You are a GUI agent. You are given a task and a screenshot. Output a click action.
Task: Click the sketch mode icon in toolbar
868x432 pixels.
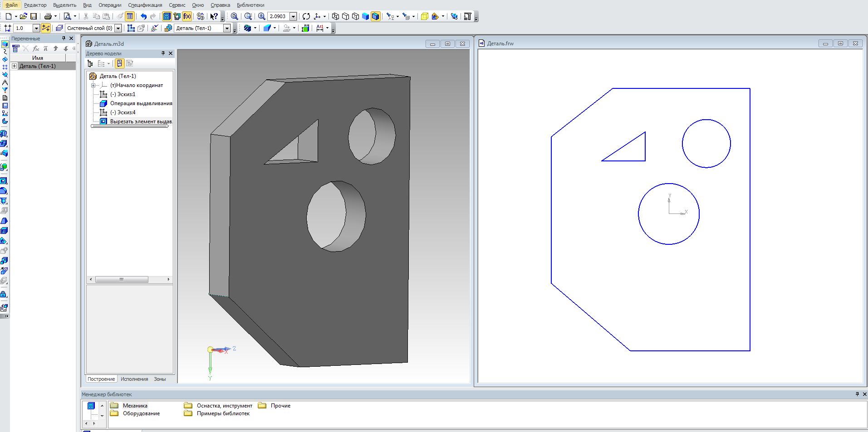(x=131, y=28)
